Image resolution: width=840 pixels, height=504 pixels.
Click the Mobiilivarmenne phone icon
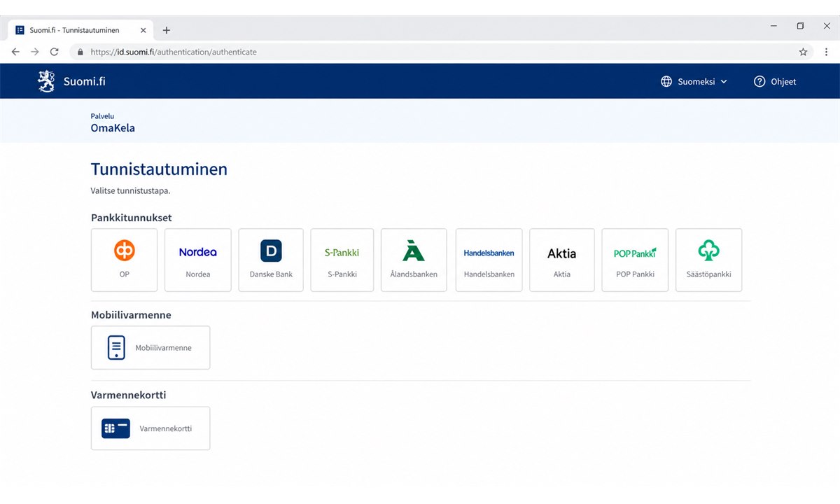[116, 348]
